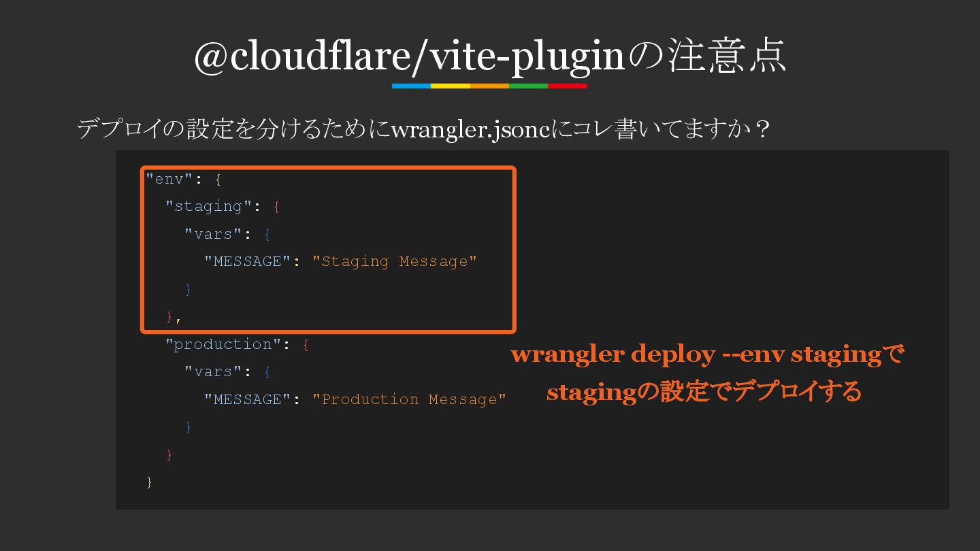Viewport: 980px width, 551px height.
Task: Click "Production Message" string value
Action: coord(409,399)
